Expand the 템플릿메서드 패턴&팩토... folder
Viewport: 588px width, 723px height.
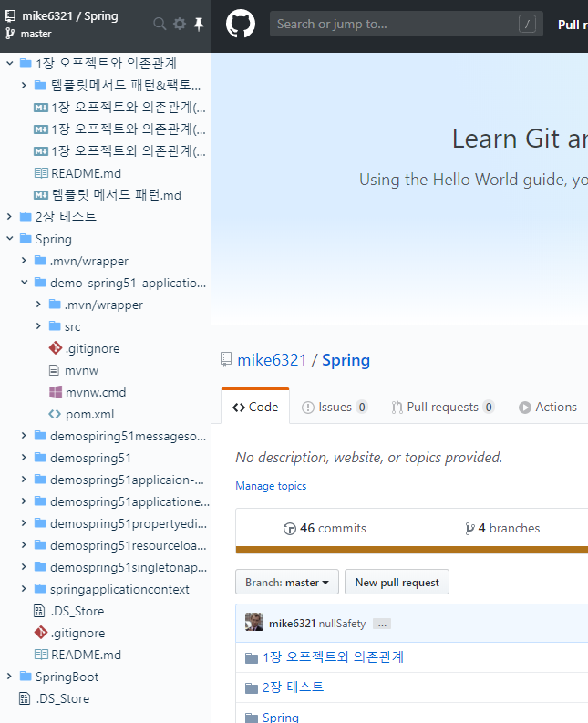point(24,86)
